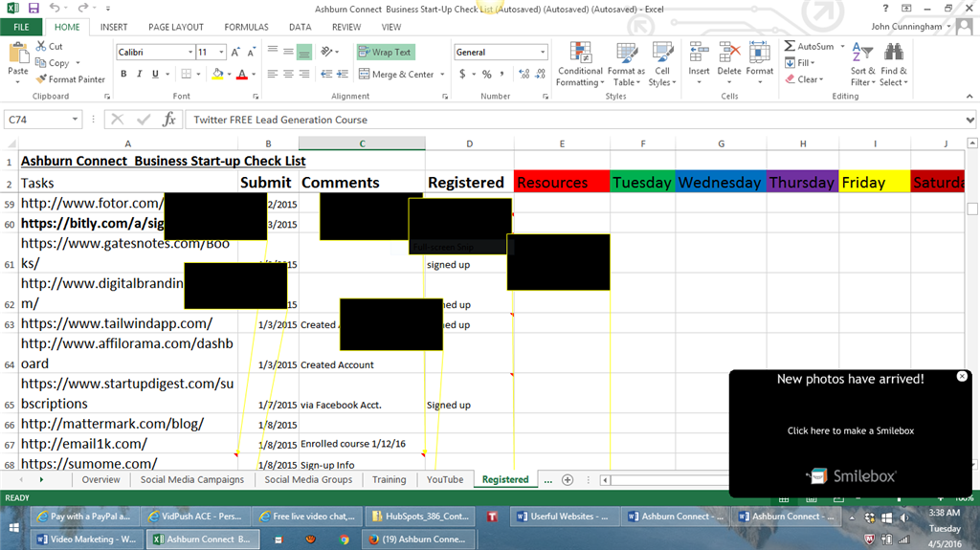Expand the Name Box C74 dropdown
Image resolution: width=980 pixels, height=550 pixels.
click(x=75, y=120)
